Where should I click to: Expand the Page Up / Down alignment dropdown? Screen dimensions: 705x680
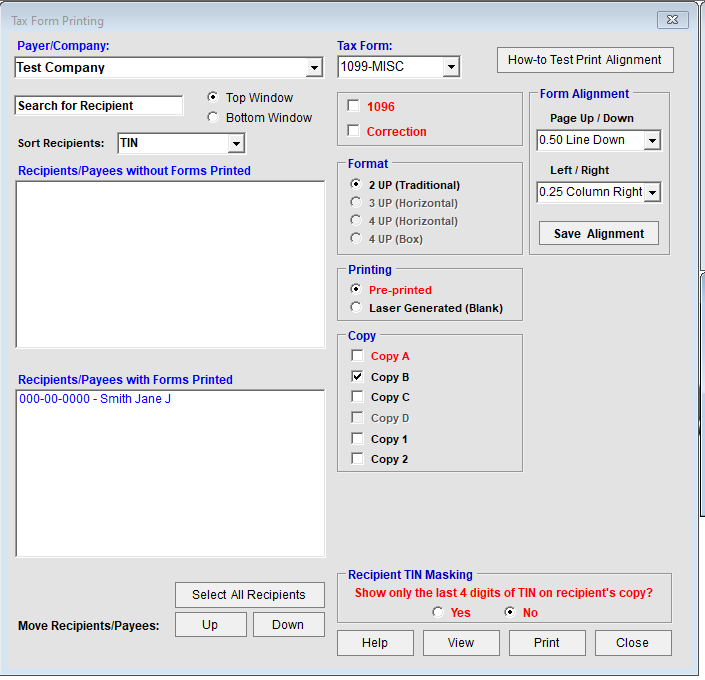(x=652, y=141)
